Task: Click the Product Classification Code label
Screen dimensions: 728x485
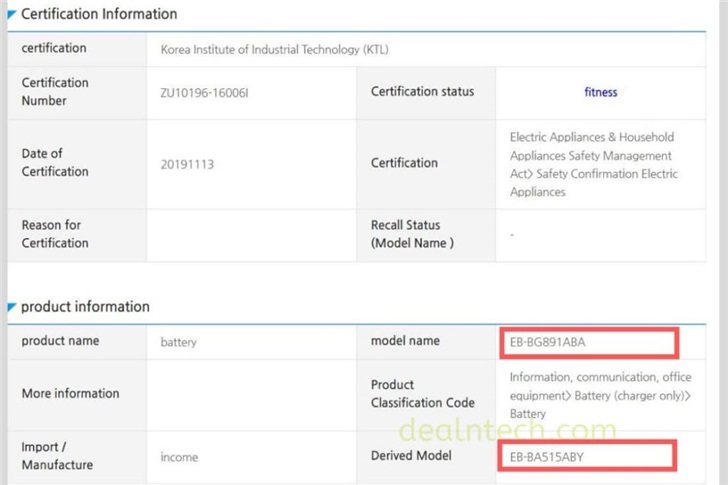Action: 422,394
